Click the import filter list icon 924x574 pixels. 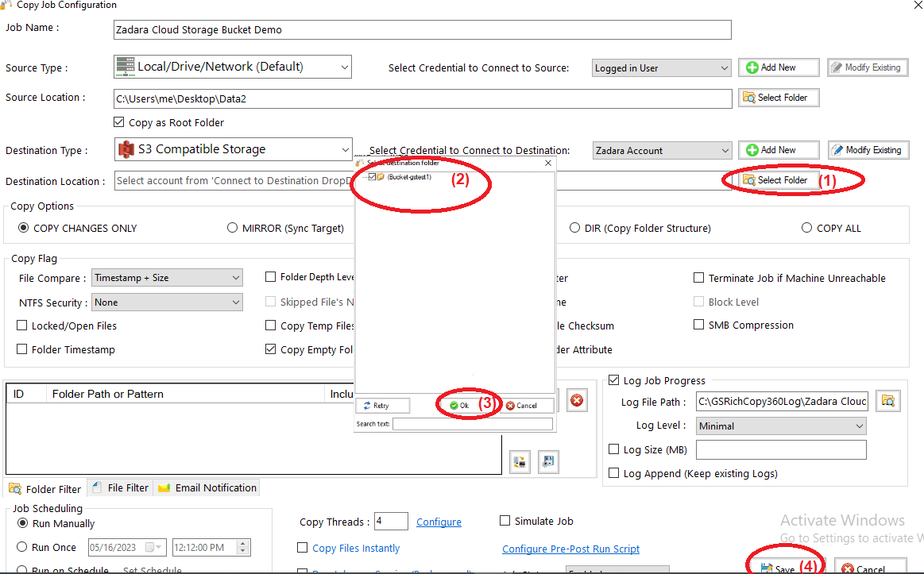click(520, 461)
